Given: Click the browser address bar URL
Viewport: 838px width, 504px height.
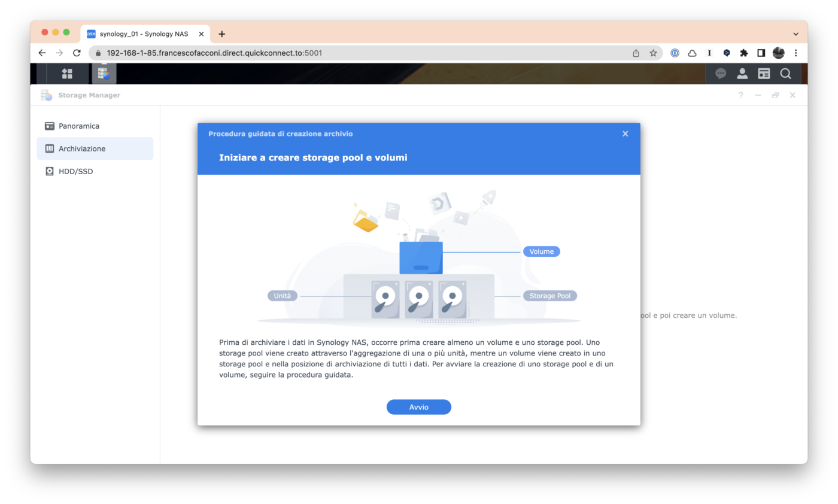Looking at the screenshot, I should (214, 53).
